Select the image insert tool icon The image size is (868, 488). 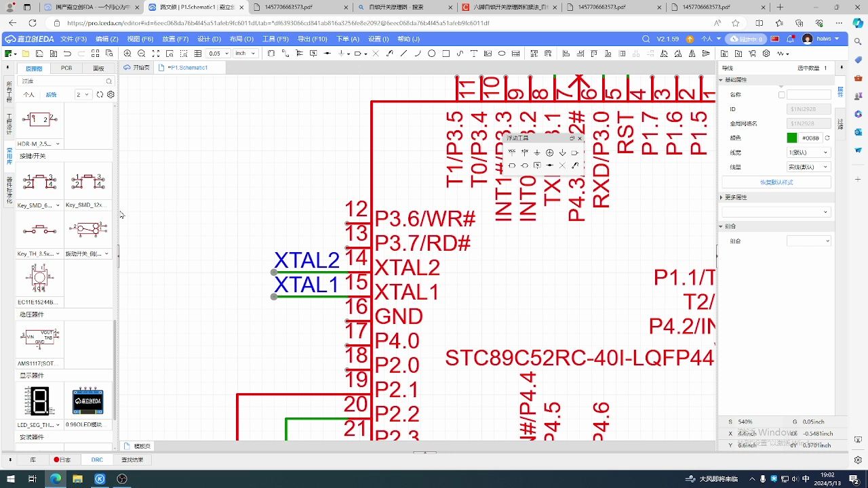pyautogui.click(x=488, y=53)
